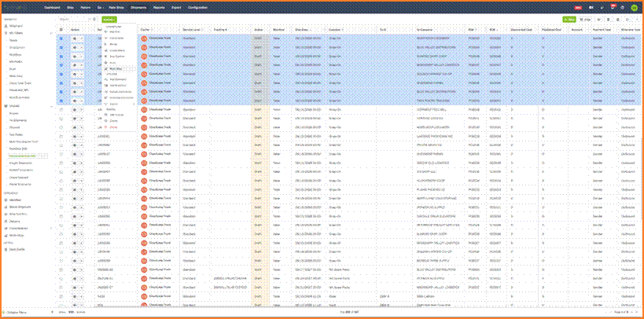
Task: Open the Export navigation item
Action: (x=177, y=7)
